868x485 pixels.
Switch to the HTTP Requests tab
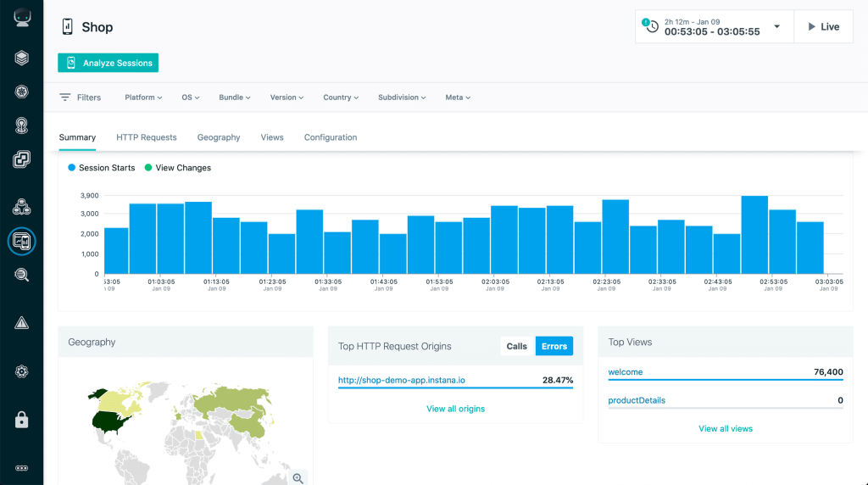coord(147,137)
